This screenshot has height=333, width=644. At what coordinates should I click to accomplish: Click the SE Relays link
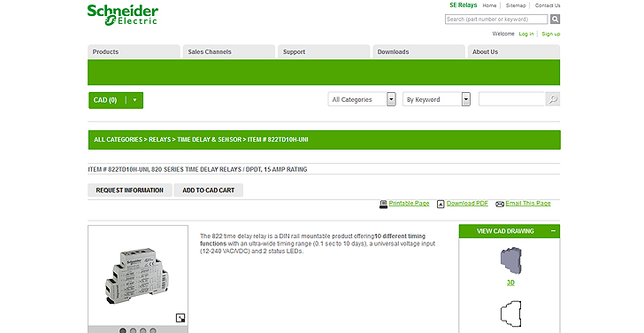(464, 5)
